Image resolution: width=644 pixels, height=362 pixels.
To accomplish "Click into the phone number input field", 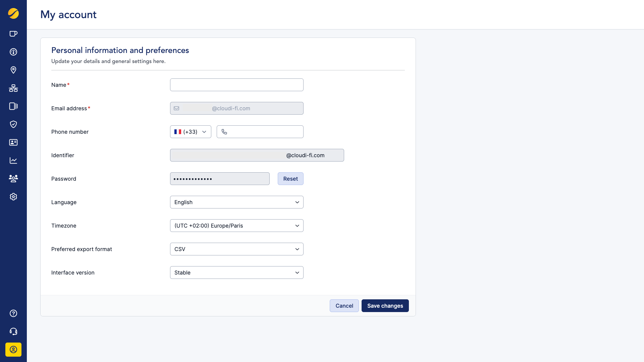I will (x=260, y=132).
